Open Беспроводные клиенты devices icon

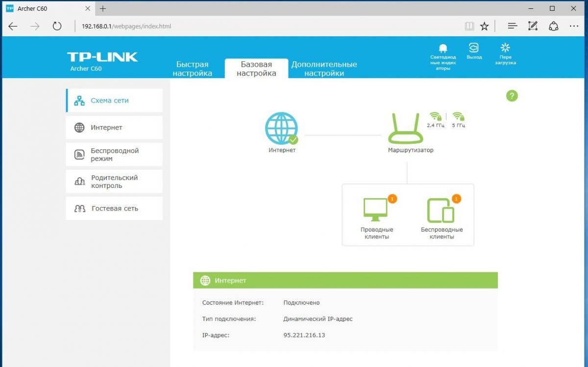(441, 210)
